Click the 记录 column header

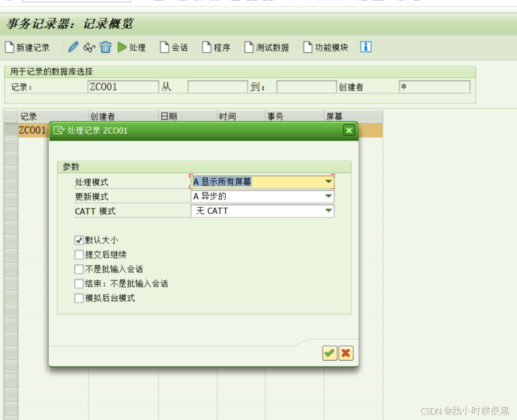click(x=53, y=116)
